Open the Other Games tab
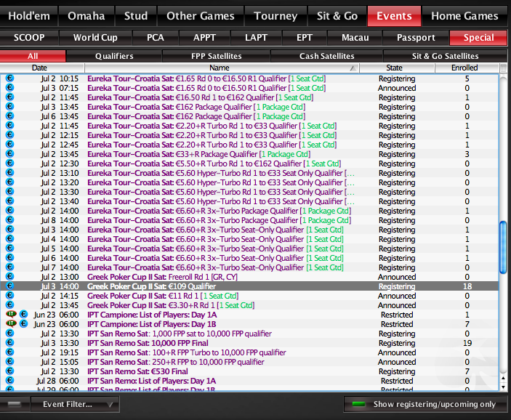Screen dimensions: 511x420 coord(201,16)
